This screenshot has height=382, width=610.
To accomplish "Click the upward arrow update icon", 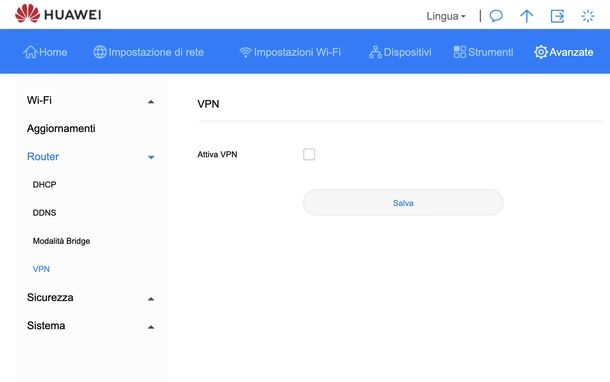I will 526,16.
